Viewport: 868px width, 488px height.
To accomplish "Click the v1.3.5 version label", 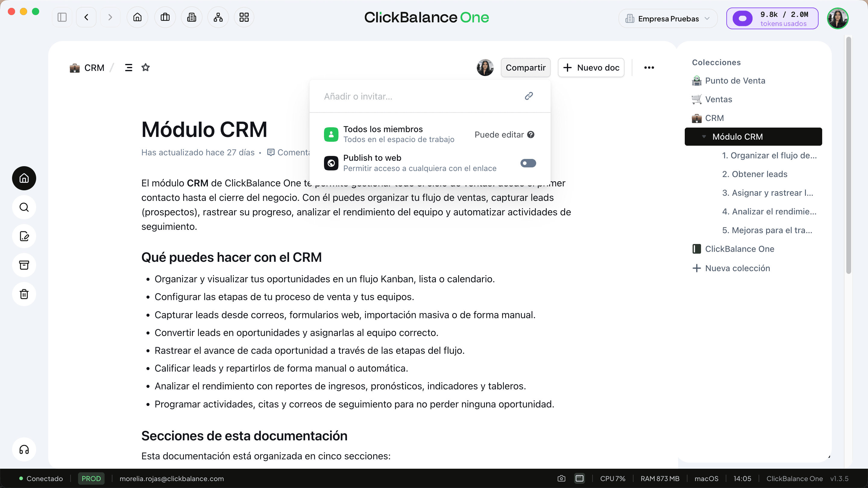I will [839, 479].
